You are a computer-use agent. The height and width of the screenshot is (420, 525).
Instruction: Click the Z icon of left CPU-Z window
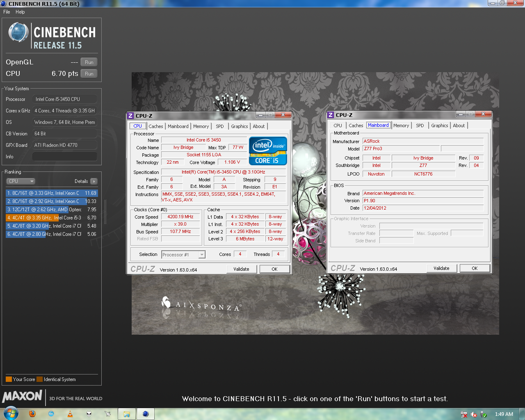point(130,116)
